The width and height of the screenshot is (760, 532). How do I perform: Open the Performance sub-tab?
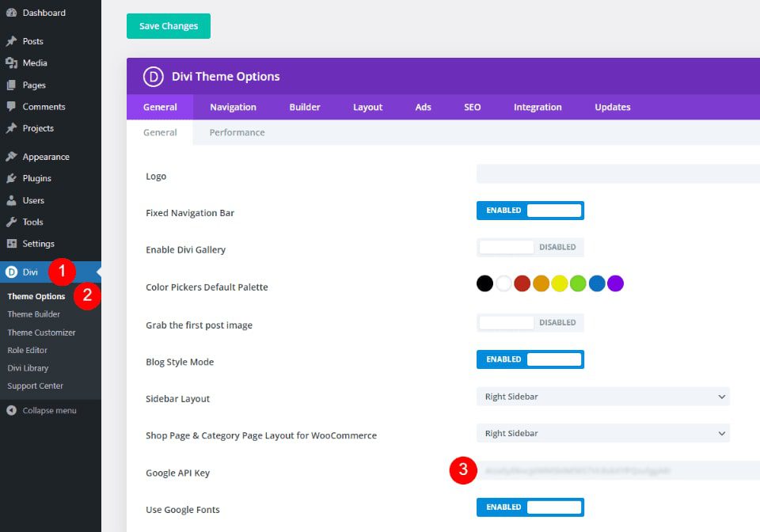point(236,132)
